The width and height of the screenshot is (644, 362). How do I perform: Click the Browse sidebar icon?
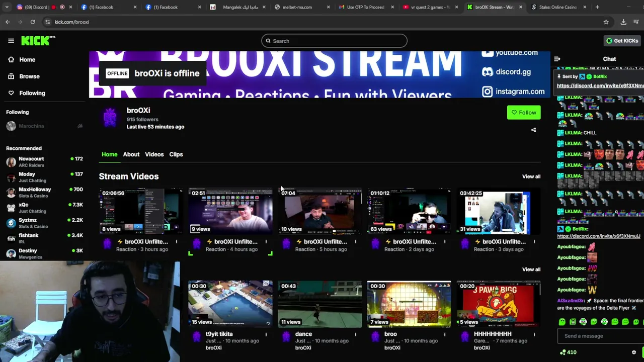[11, 76]
